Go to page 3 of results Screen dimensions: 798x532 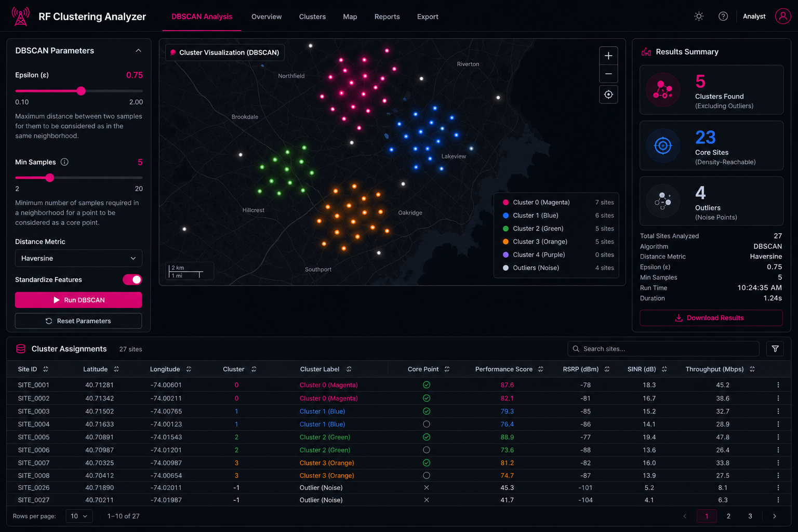[750, 516]
